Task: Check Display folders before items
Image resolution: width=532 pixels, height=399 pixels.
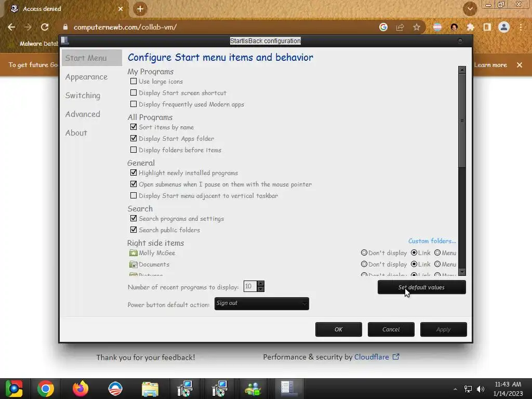Action: point(134,150)
